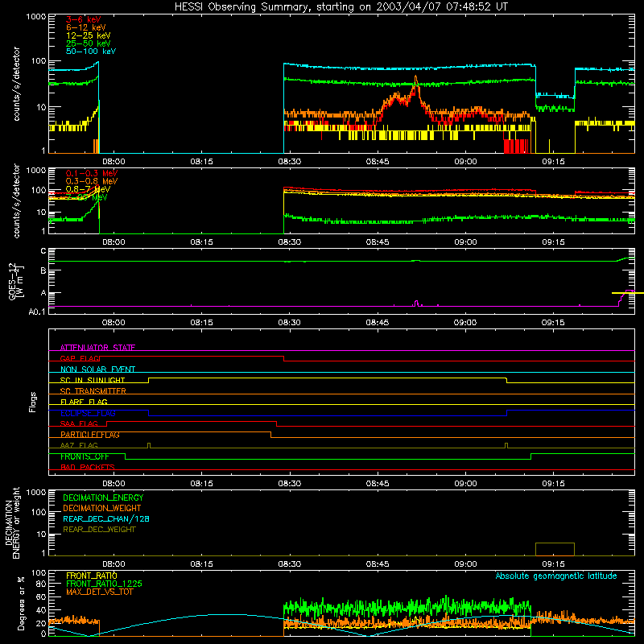Screen dimensions: 644x644
Task: Click the MAX_DET_VS_TOT legend label
Action: [99, 592]
